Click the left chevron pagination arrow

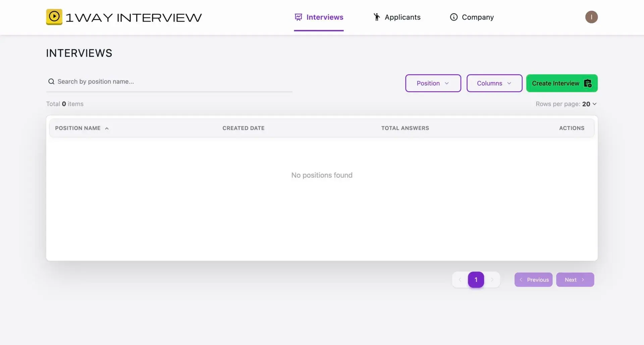pyautogui.click(x=460, y=280)
